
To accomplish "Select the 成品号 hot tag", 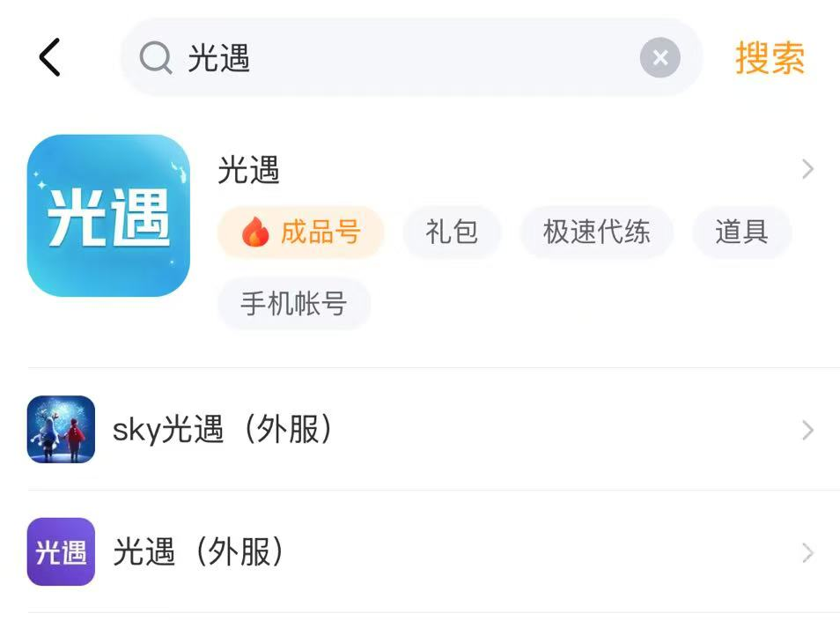I will click(x=301, y=233).
